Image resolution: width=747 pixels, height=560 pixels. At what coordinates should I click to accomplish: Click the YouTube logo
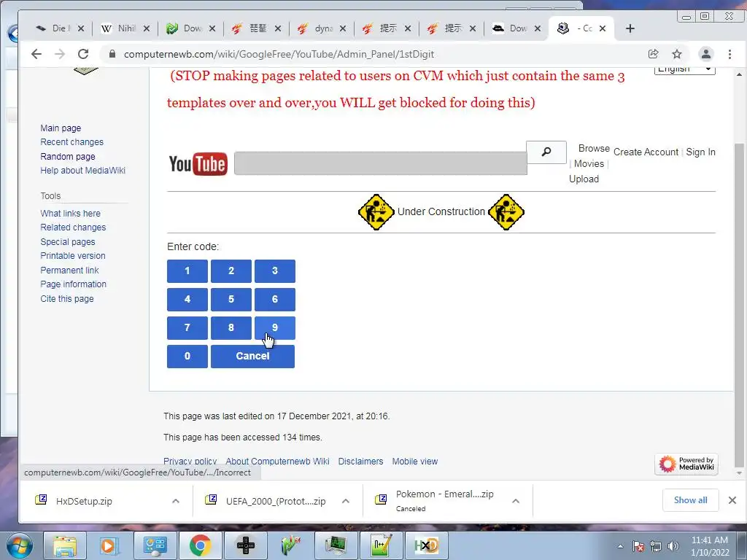click(198, 164)
